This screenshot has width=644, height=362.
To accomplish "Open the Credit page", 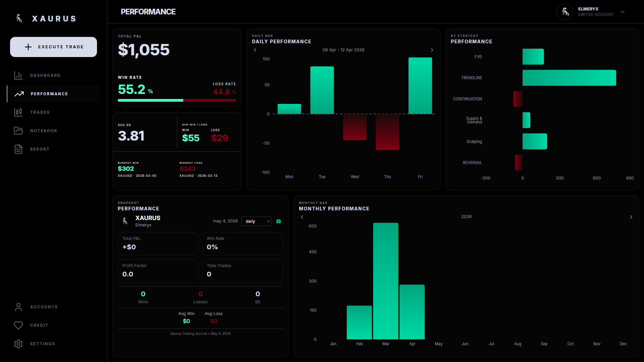I will (54, 325).
